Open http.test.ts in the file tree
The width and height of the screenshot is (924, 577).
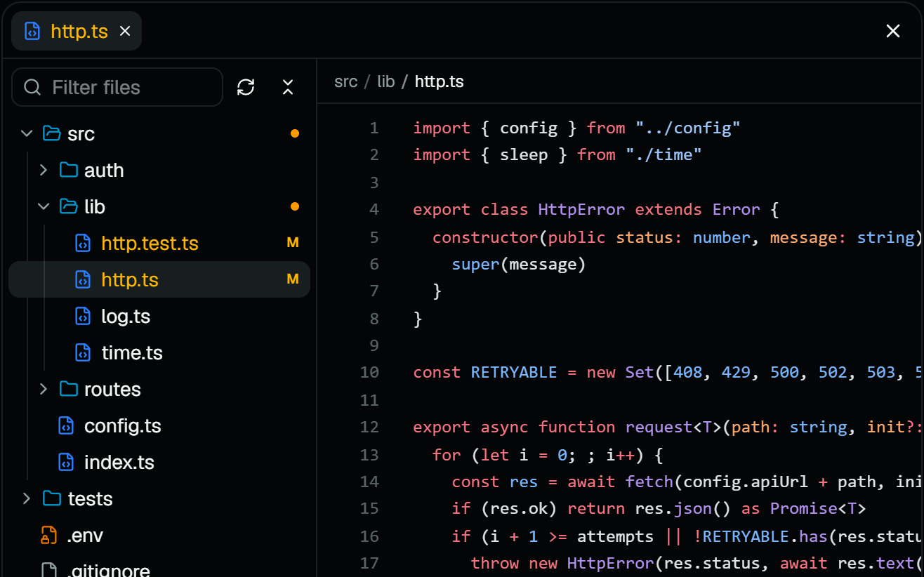(159, 243)
